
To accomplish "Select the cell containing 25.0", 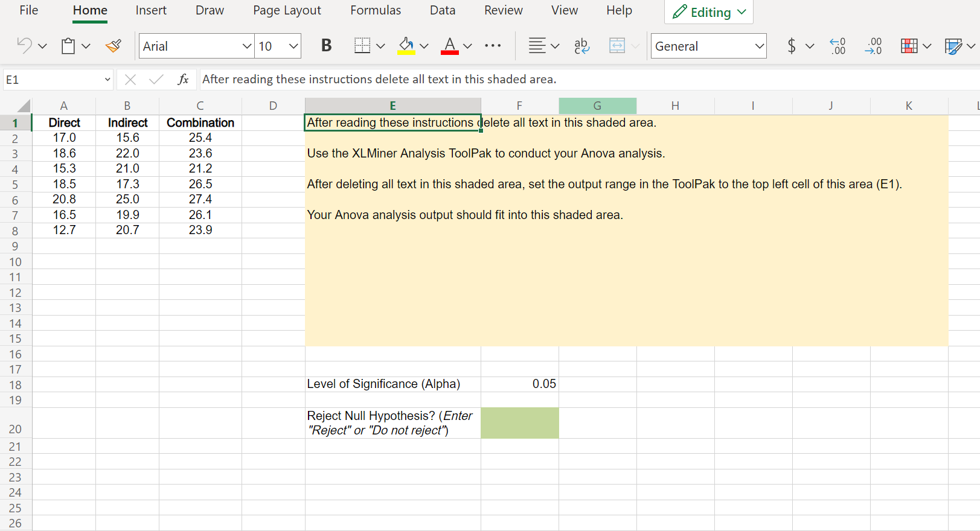I will click(127, 199).
